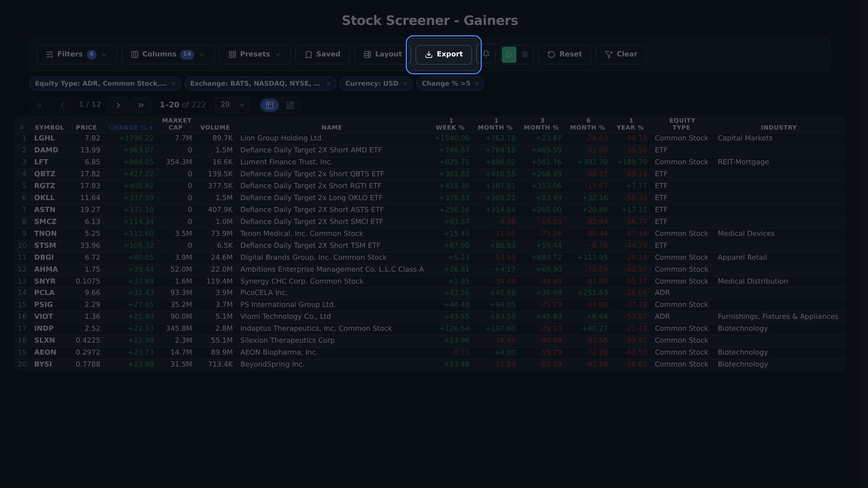Screen dimensions: 868x488
Task: Select the TNON symbol
Action: (45, 234)
